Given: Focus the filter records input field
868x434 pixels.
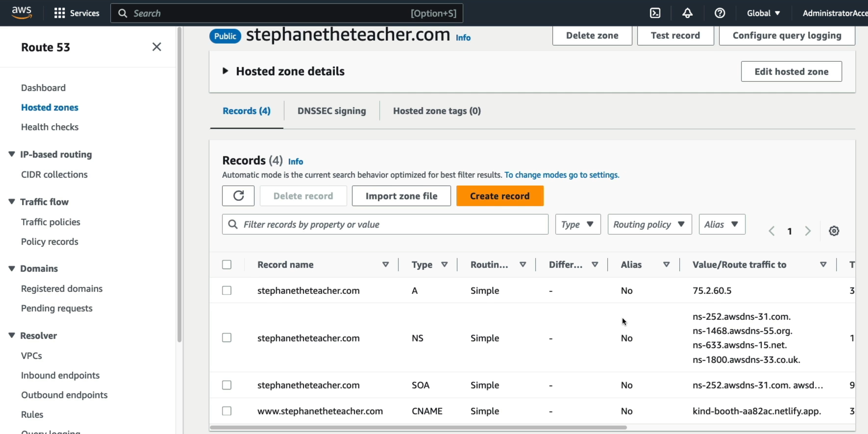Looking at the screenshot, I should (x=385, y=224).
